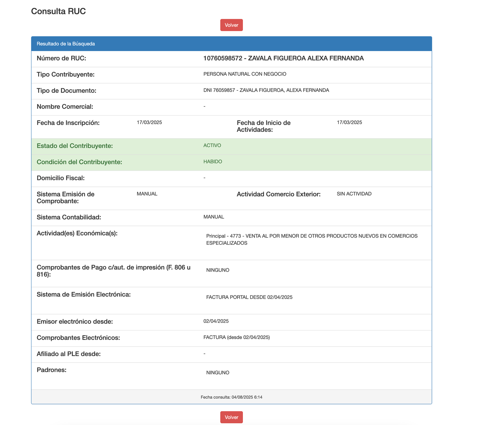Click the Resultado de la Búsqueda panel header
The height and width of the screenshot is (425, 504).
coord(66,44)
